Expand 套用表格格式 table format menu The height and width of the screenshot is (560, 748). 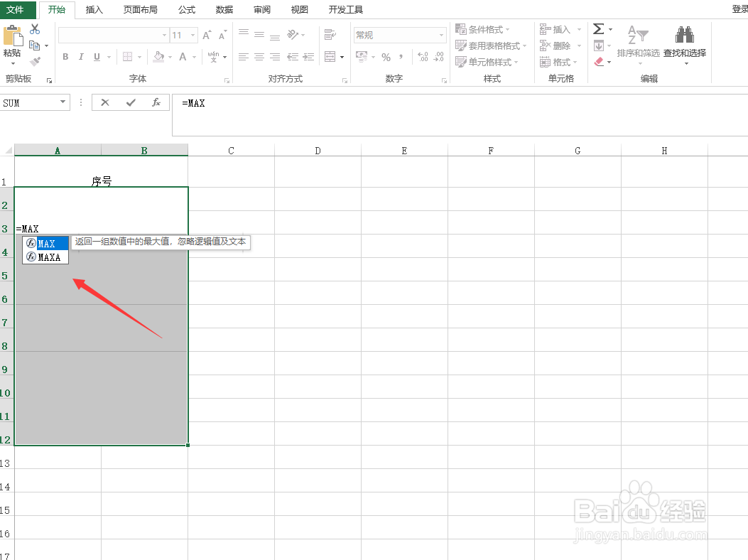tap(491, 45)
